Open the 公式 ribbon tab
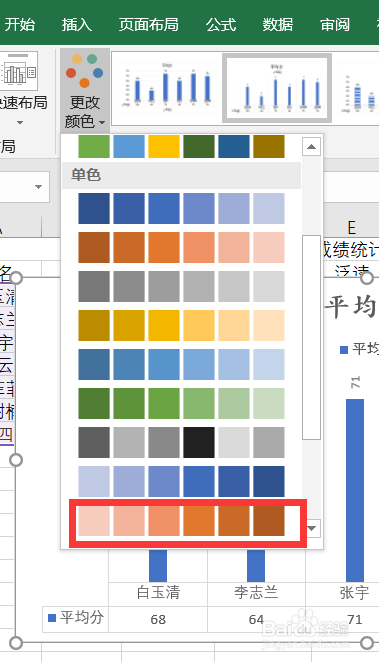Screen dimensions: 379x662 [x=221, y=24]
